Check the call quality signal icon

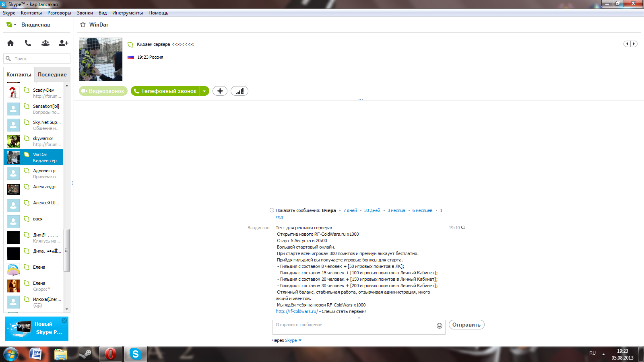point(239,91)
